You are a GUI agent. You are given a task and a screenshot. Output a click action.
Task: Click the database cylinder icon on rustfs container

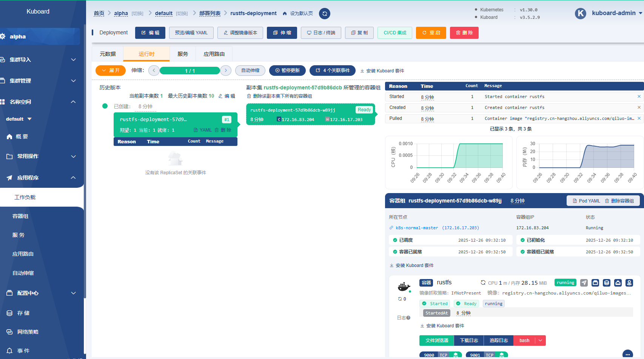[x=607, y=282]
